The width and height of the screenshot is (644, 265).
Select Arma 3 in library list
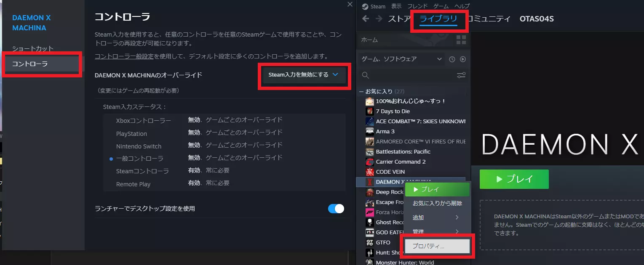click(x=385, y=132)
